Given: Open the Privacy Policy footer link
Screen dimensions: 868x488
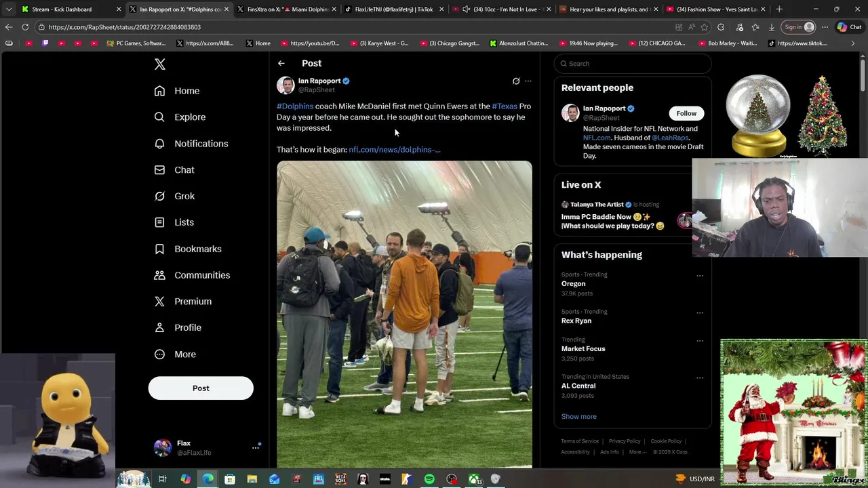Looking at the screenshot, I should pos(625,441).
